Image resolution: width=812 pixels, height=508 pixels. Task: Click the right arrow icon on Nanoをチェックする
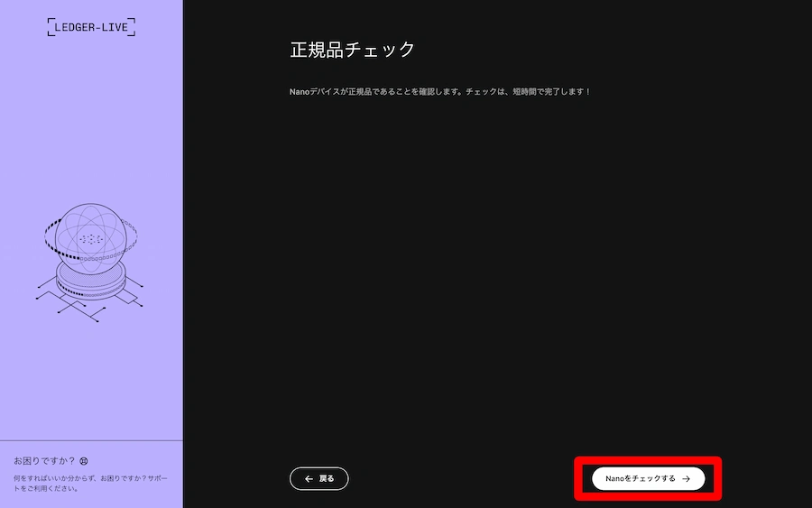(x=687, y=479)
